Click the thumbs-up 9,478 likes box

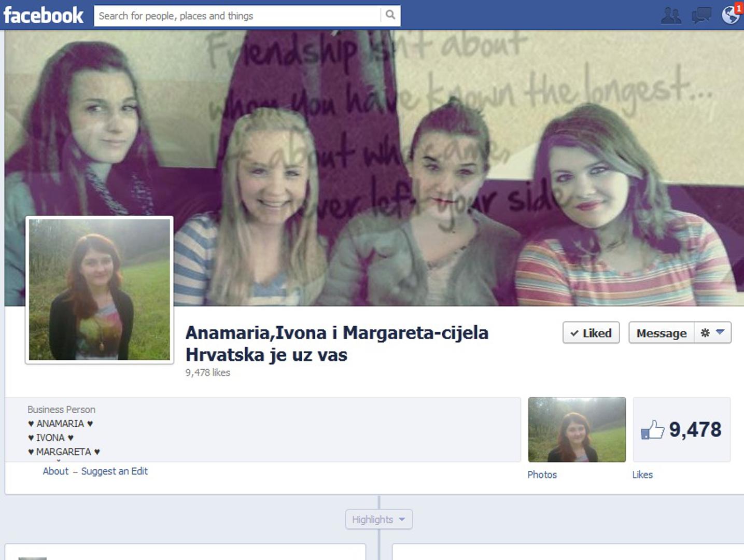681,429
